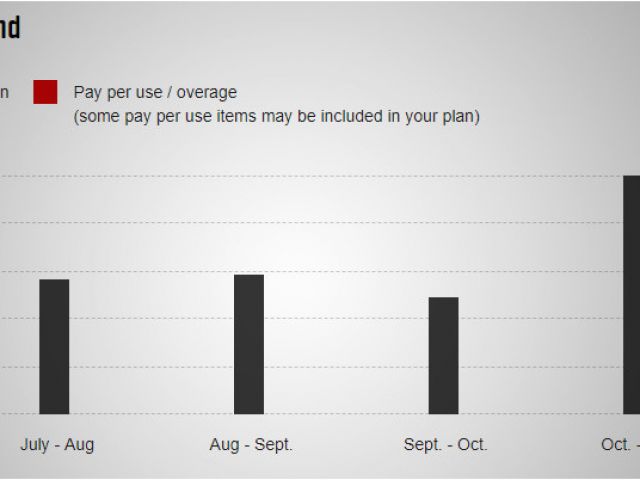Click the July - Aug axis label
Screen dimensions: 640x480
click(57, 444)
